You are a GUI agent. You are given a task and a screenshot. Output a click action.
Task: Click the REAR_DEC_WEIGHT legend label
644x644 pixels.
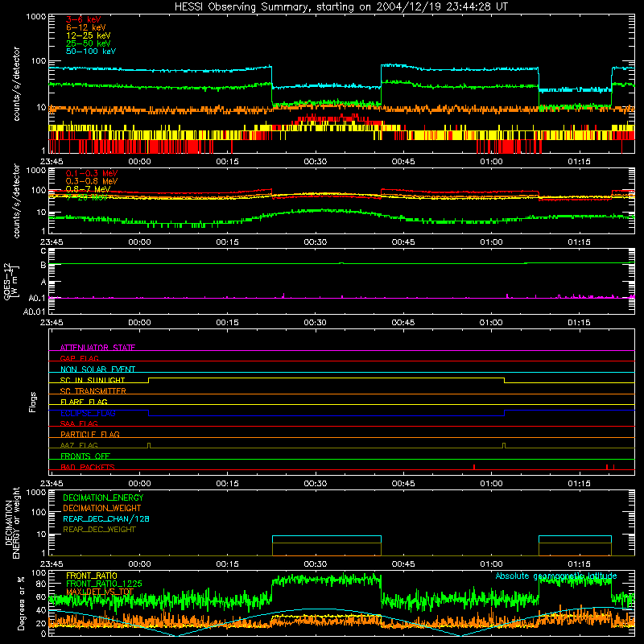[99, 530]
